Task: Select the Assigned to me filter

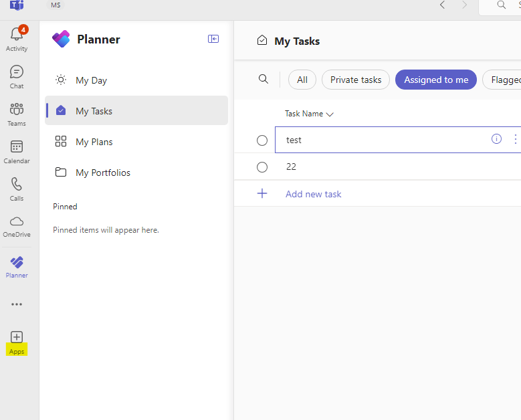Action: coord(436,80)
